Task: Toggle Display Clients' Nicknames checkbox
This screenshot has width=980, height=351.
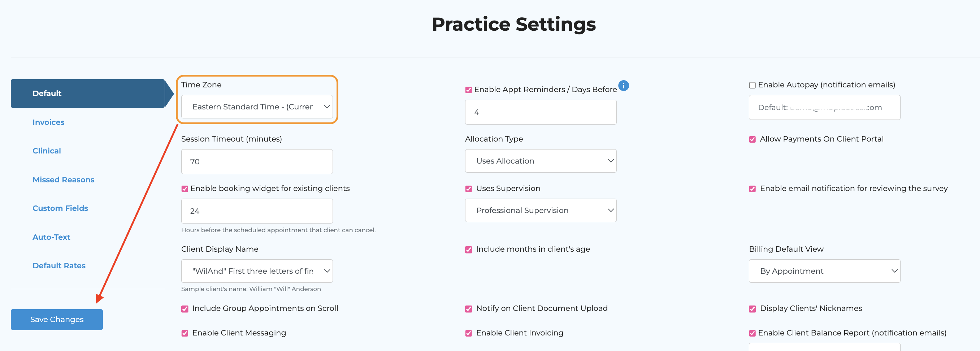Action: [752, 309]
